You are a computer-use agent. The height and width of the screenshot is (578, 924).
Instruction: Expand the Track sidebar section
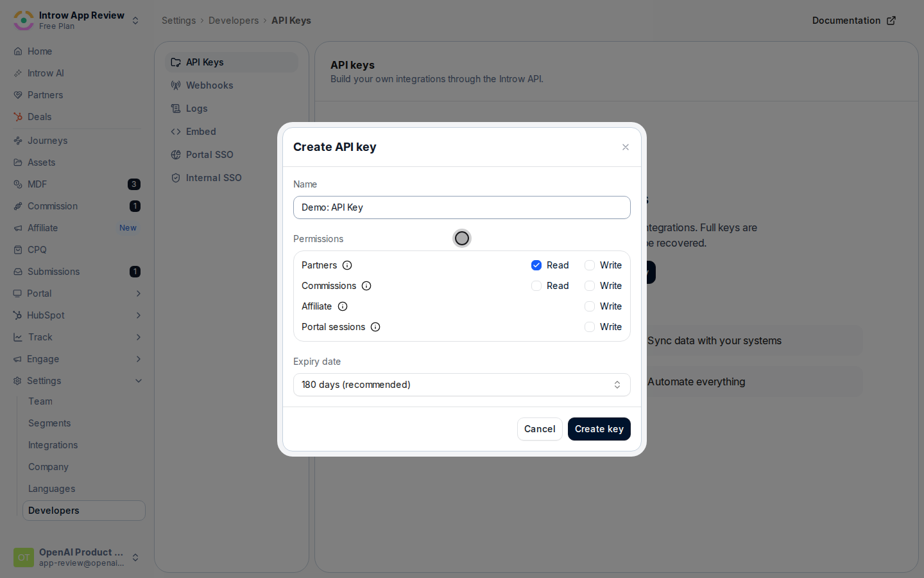(139, 337)
